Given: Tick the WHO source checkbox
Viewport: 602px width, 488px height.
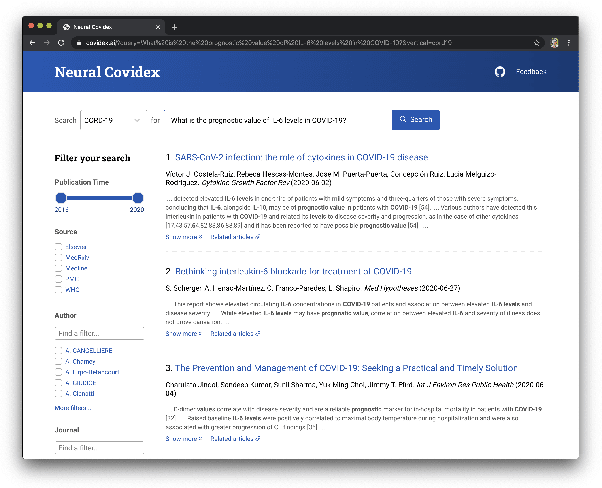Looking at the screenshot, I should (x=58, y=289).
